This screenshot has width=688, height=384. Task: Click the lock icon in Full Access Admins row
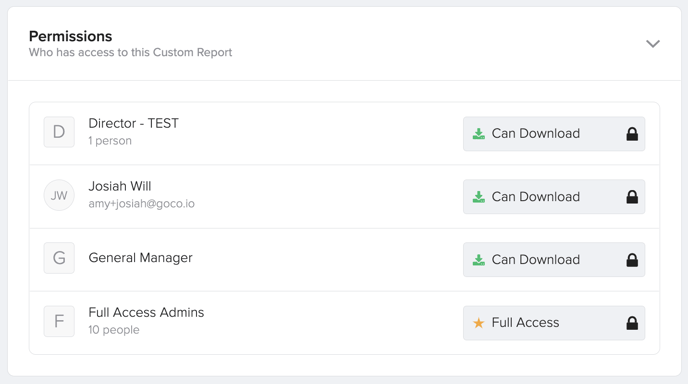tap(632, 323)
